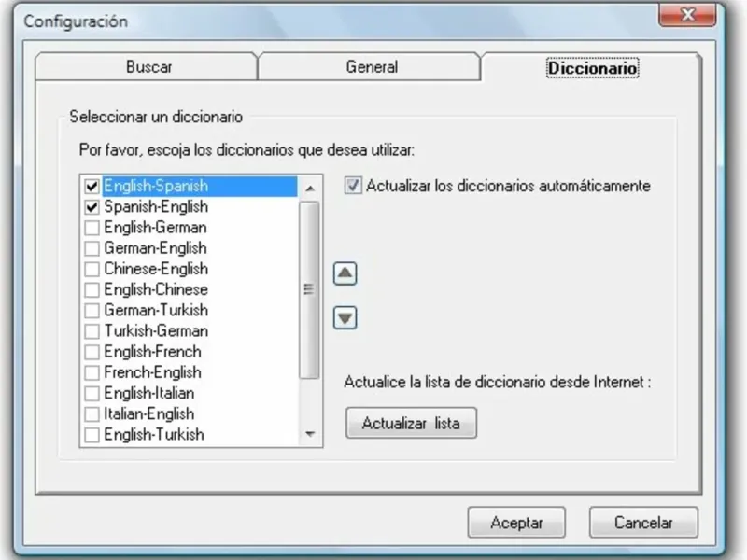Select the Diccionario tab
Viewport: 747px width, 560px height.
[x=592, y=67]
